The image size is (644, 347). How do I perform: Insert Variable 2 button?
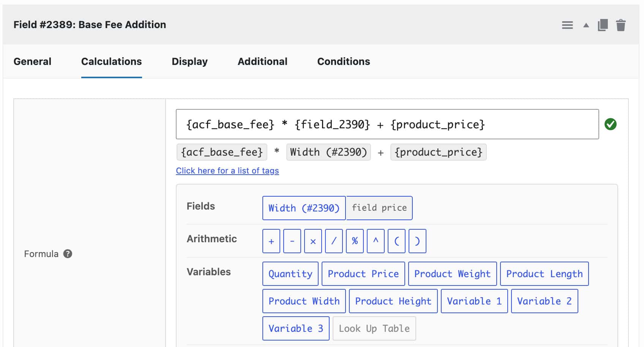tap(545, 301)
